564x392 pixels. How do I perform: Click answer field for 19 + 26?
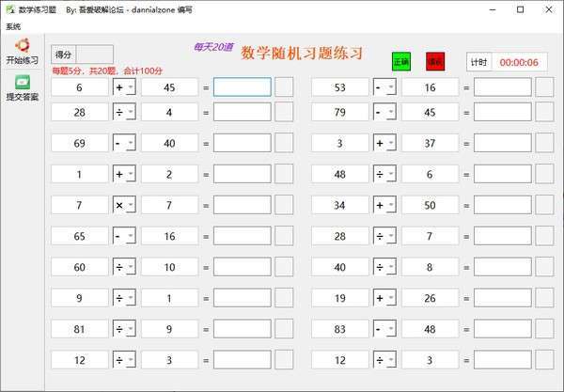pyautogui.click(x=503, y=297)
